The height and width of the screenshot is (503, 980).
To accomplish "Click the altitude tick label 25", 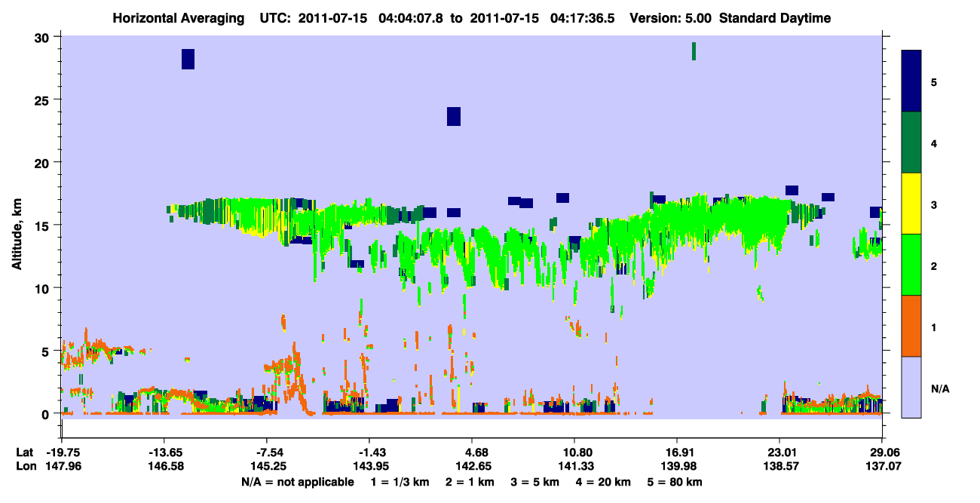I will (x=43, y=100).
